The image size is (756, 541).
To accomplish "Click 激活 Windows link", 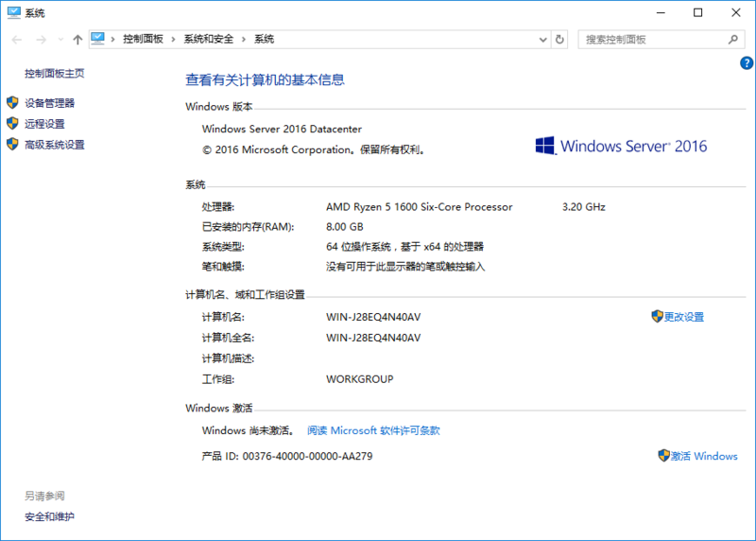I will (704, 456).
